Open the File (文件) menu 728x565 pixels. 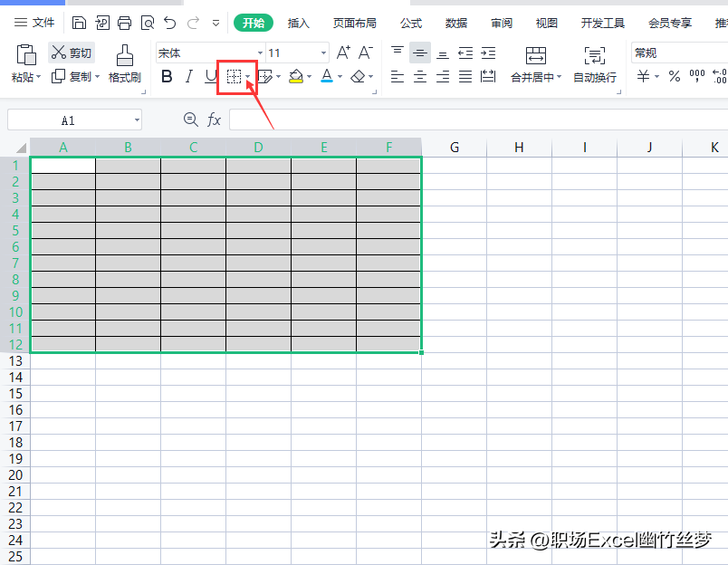coord(34,23)
